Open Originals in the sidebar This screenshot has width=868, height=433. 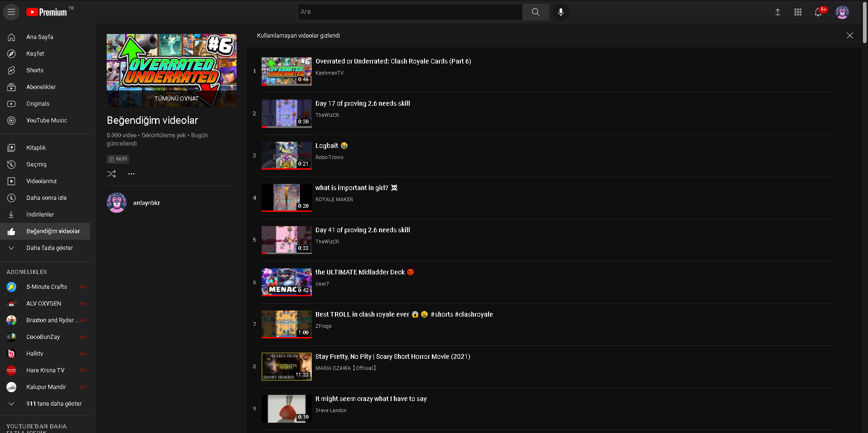[x=45, y=104]
